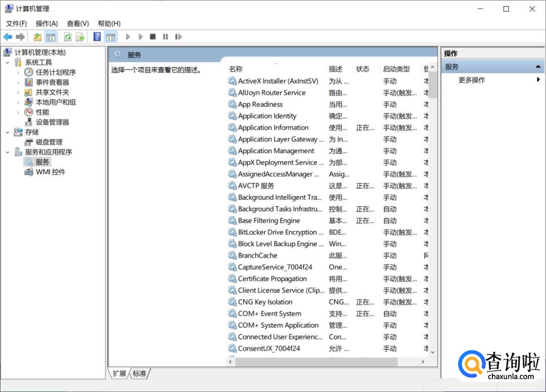Select the CaptureService_7004f24 service
This screenshot has width=546, height=392.
(x=275, y=267)
